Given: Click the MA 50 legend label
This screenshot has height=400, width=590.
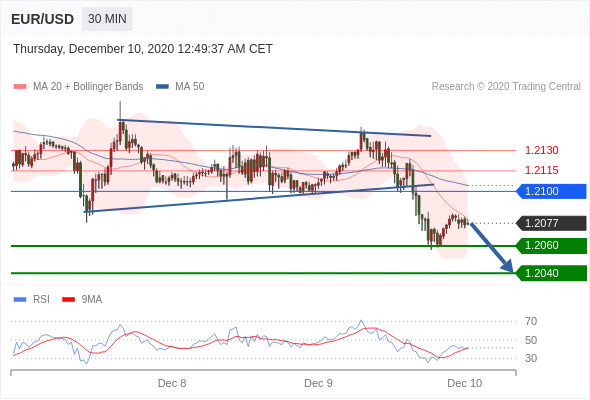Looking at the screenshot, I should pyautogui.click(x=190, y=87).
